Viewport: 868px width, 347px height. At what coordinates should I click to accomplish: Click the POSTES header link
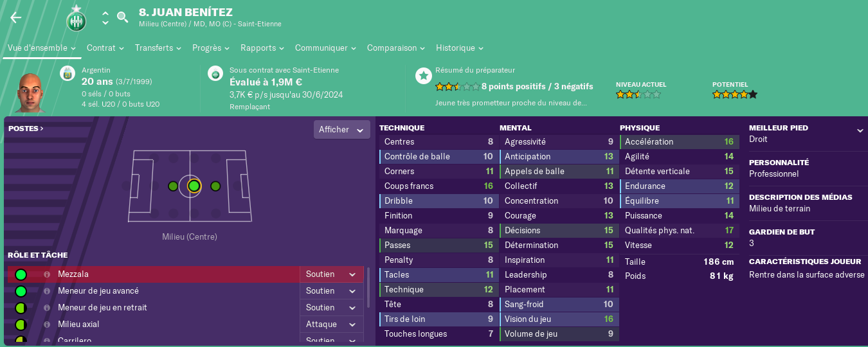click(x=26, y=129)
